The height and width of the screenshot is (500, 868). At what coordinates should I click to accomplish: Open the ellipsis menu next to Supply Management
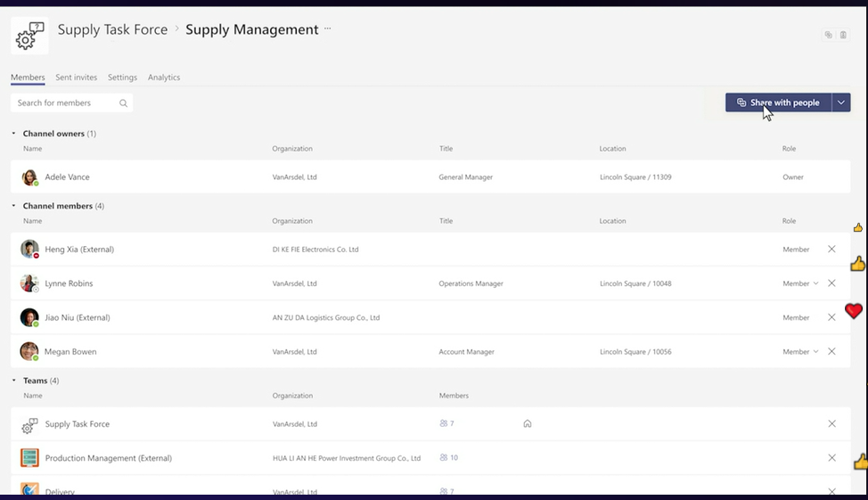coord(328,29)
